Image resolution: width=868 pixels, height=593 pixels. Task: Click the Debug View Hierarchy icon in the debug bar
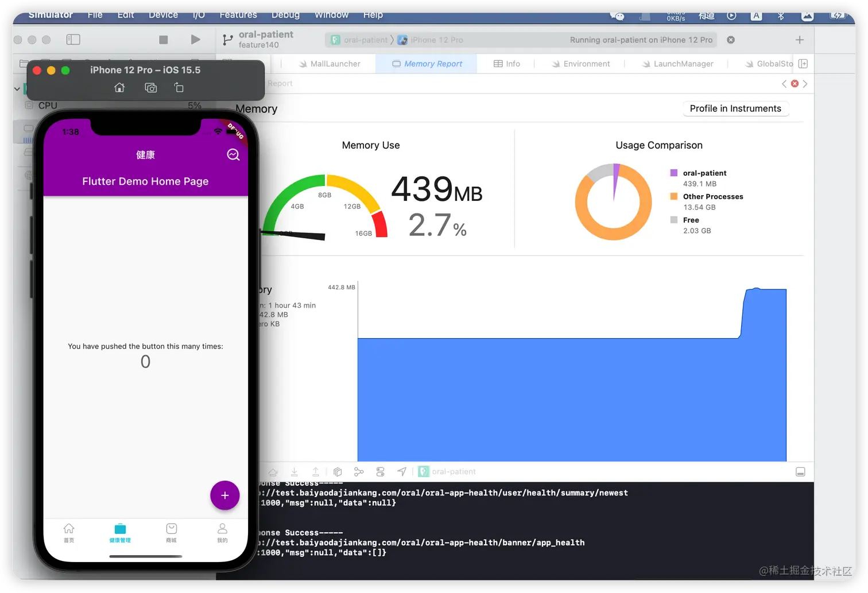(338, 472)
